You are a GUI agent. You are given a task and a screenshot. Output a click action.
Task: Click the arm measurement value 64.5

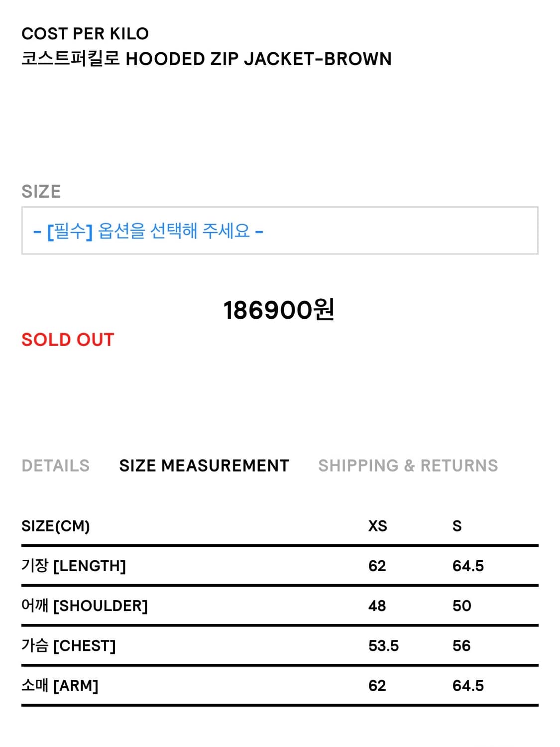click(469, 685)
